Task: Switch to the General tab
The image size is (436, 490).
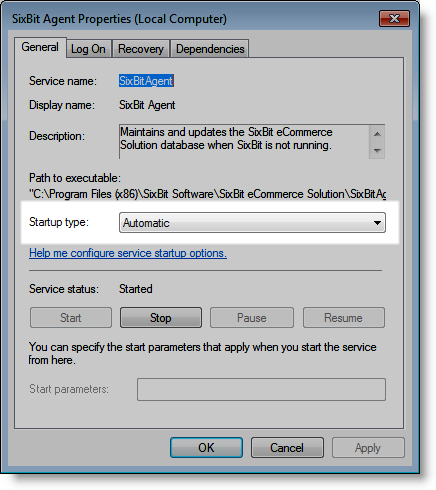Action: coord(40,47)
